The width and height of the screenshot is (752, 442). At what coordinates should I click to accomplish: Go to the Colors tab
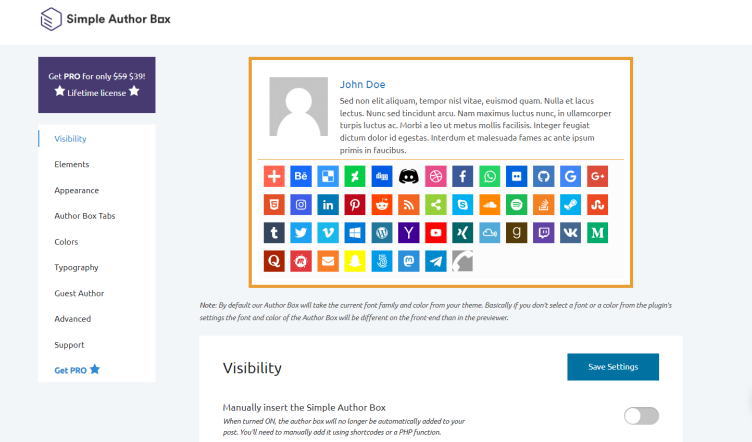pyautogui.click(x=66, y=241)
